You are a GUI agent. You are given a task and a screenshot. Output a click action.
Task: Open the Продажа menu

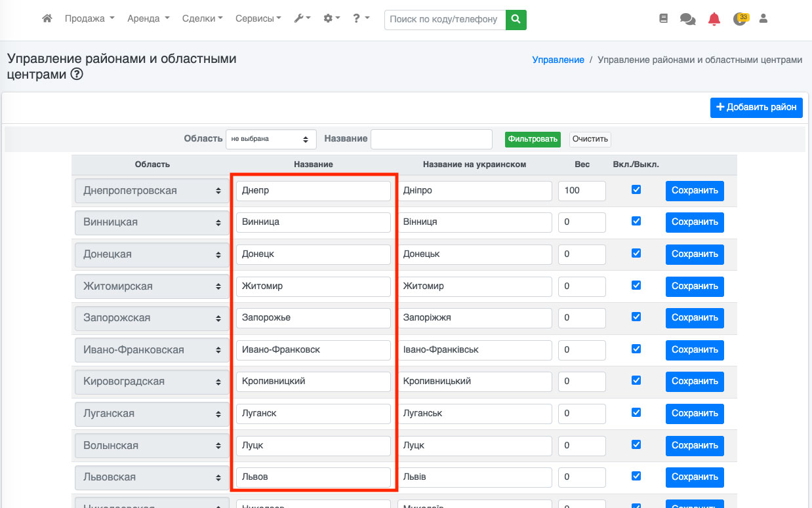pyautogui.click(x=89, y=19)
